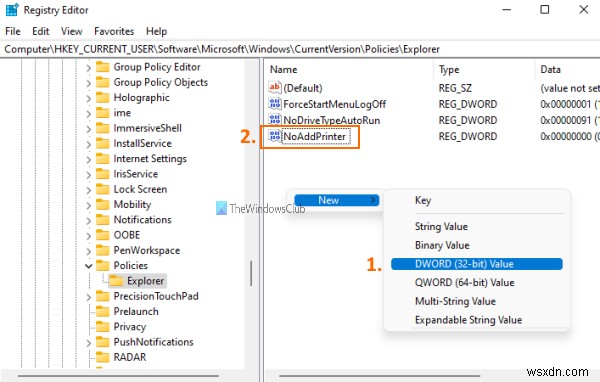The width and height of the screenshot is (600, 382).
Task: Click the NoAddPrinter DWORD icon
Action: click(275, 136)
